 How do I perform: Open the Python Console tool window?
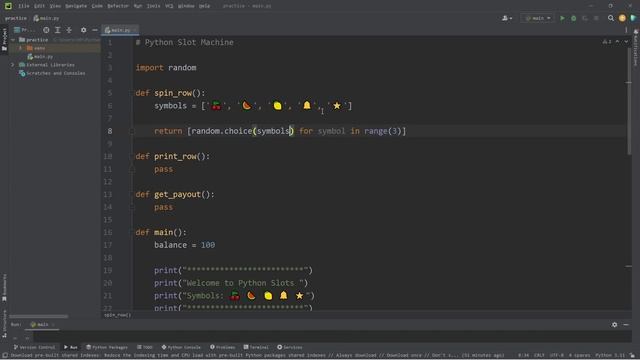click(181, 347)
